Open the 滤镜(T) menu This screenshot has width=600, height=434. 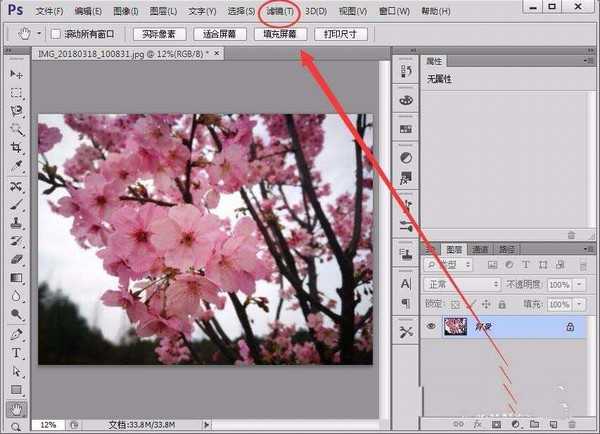(x=279, y=12)
